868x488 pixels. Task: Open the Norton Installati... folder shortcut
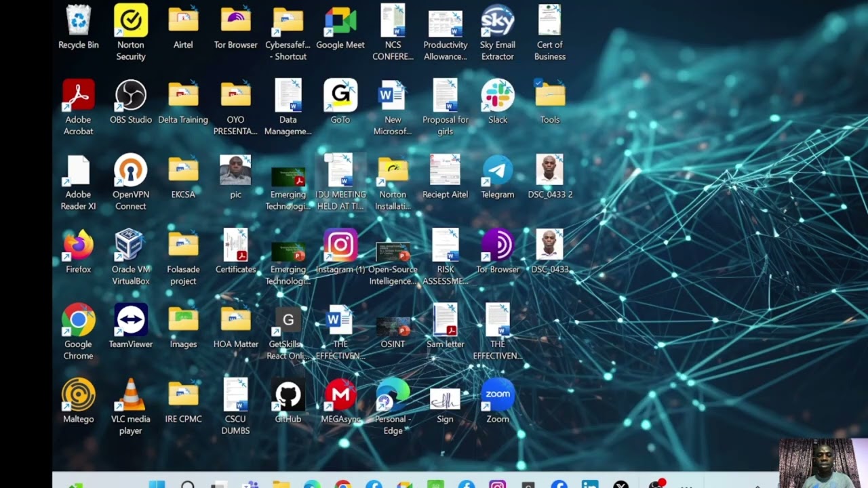pos(393,169)
